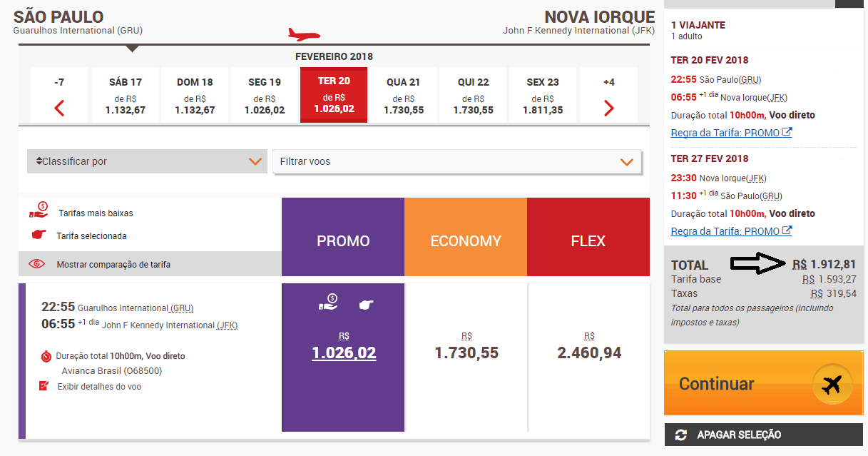Image resolution: width=868 pixels, height=456 pixels.
Task: Click the purple PROMO column header
Action: coord(343,240)
